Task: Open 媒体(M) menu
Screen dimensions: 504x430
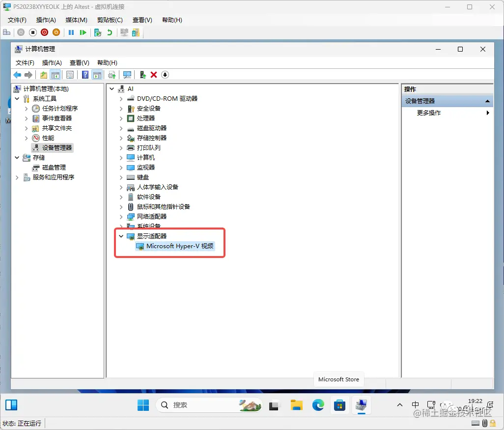Action: point(77,20)
